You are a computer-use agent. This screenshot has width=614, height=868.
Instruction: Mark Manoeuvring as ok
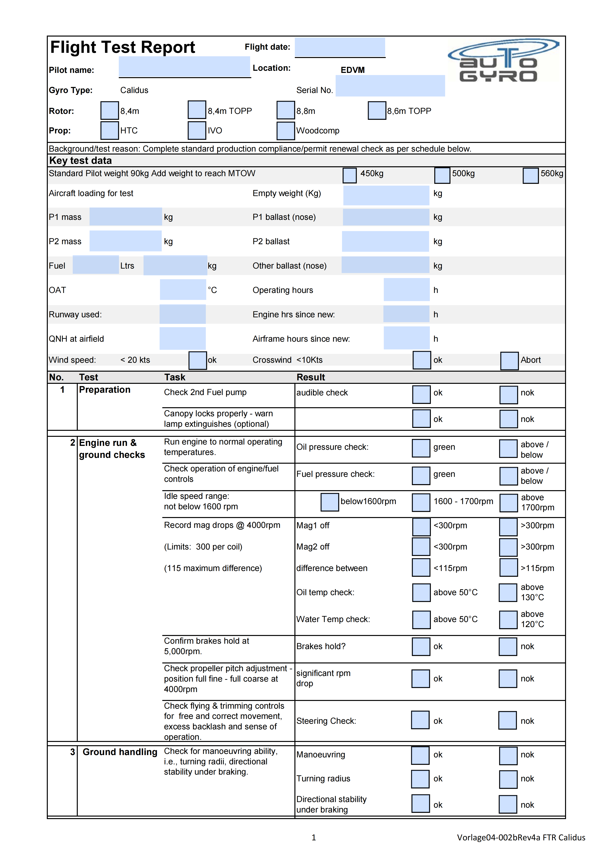point(420,755)
